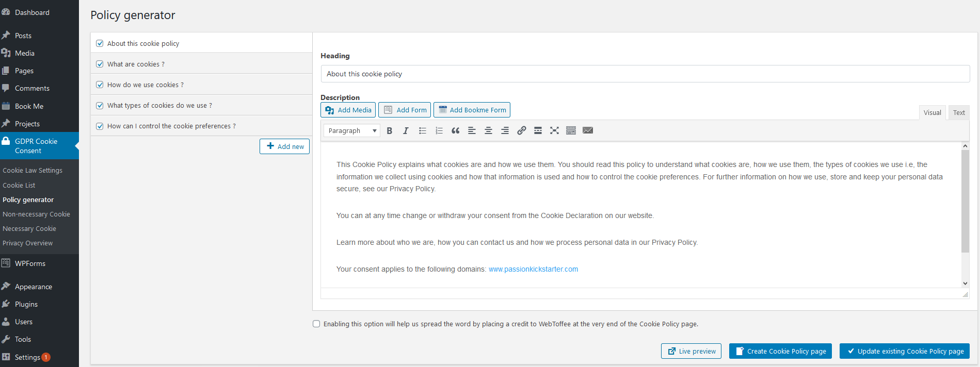Viewport: 980px width, 367px height.
Task: Click the editor resize handle corner
Action: point(965,294)
